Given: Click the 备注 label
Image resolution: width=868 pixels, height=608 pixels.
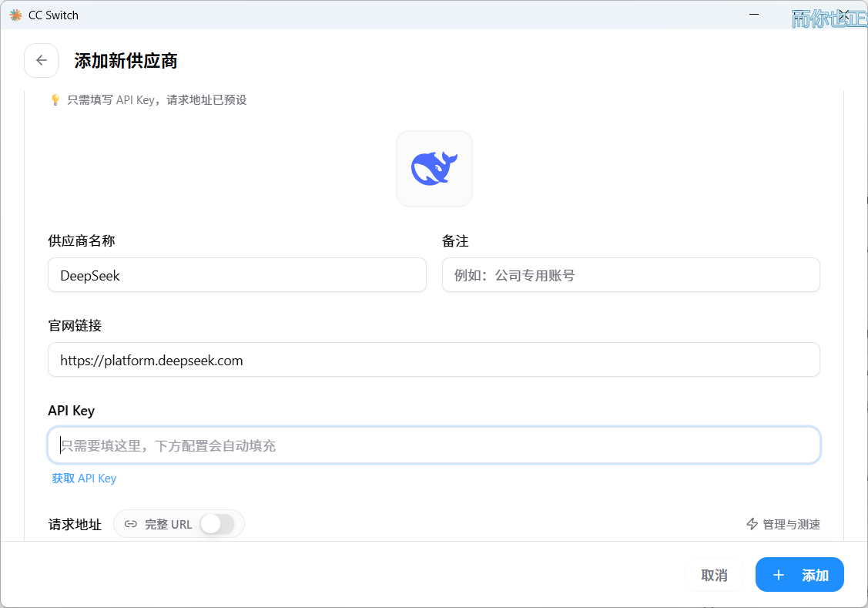Looking at the screenshot, I should (455, 241).
